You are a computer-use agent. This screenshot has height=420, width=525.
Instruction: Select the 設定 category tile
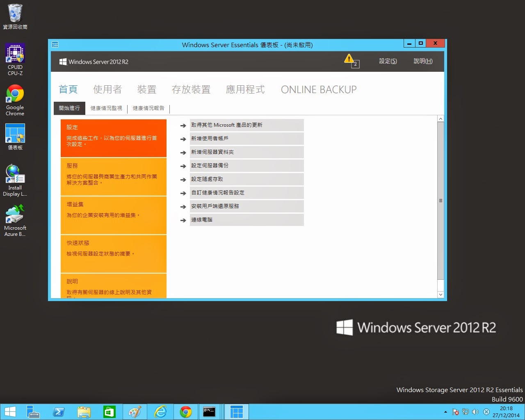pos(114,138)
